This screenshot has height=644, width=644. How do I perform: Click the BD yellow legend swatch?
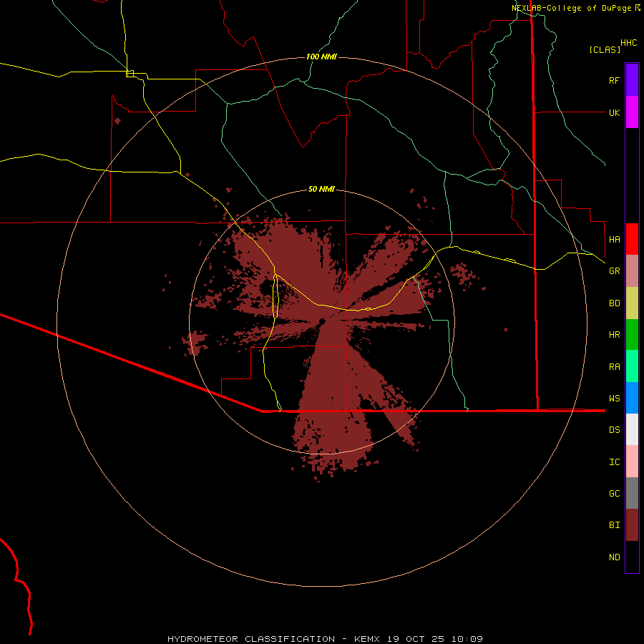tap(632, 303)
